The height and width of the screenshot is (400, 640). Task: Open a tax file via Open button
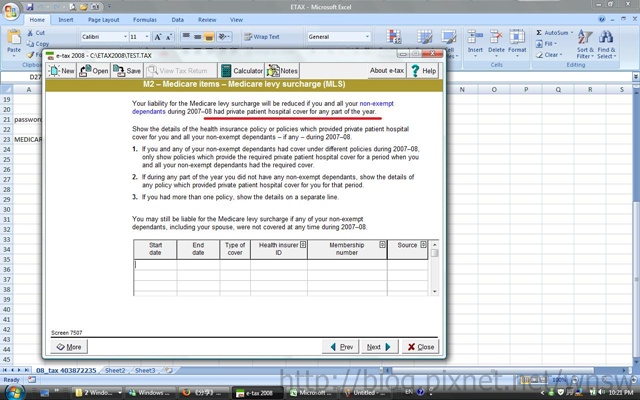coord(93,71)
